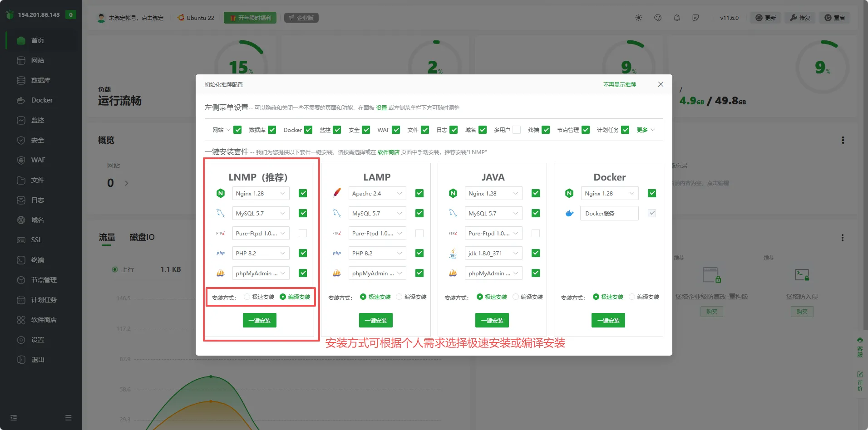Click the 终端 sidebar icon

click(x=21, y=260)
